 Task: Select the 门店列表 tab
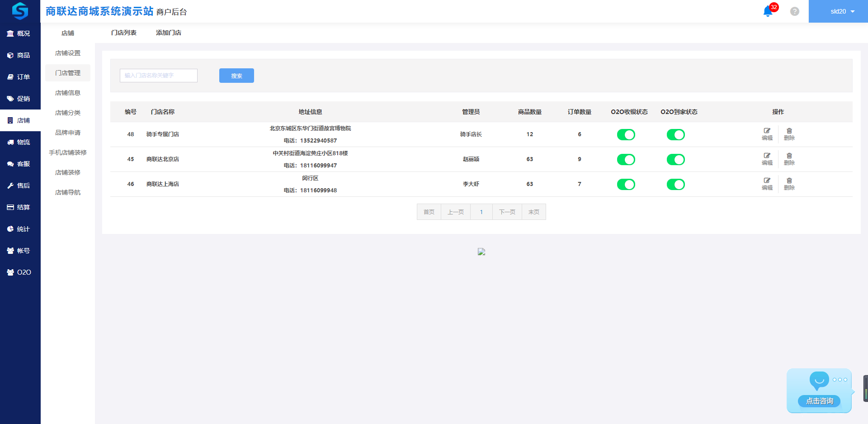click(123, 33)
